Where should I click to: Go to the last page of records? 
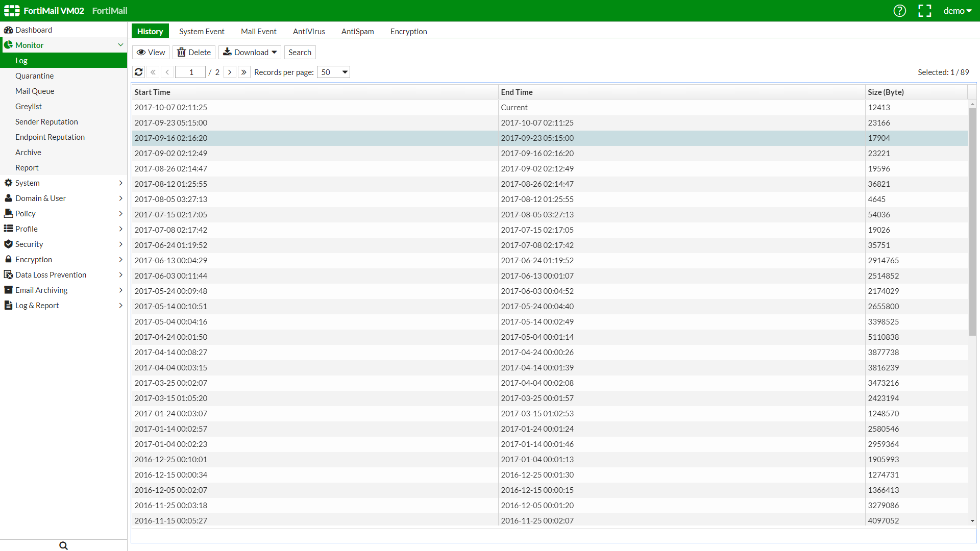coord(244,72)
